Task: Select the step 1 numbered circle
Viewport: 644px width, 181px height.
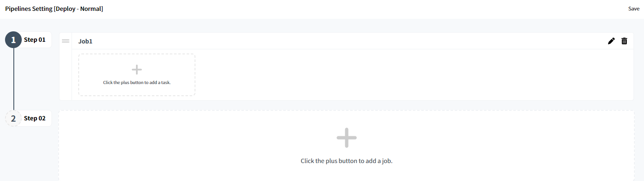Action: click(x=13, y=40)
